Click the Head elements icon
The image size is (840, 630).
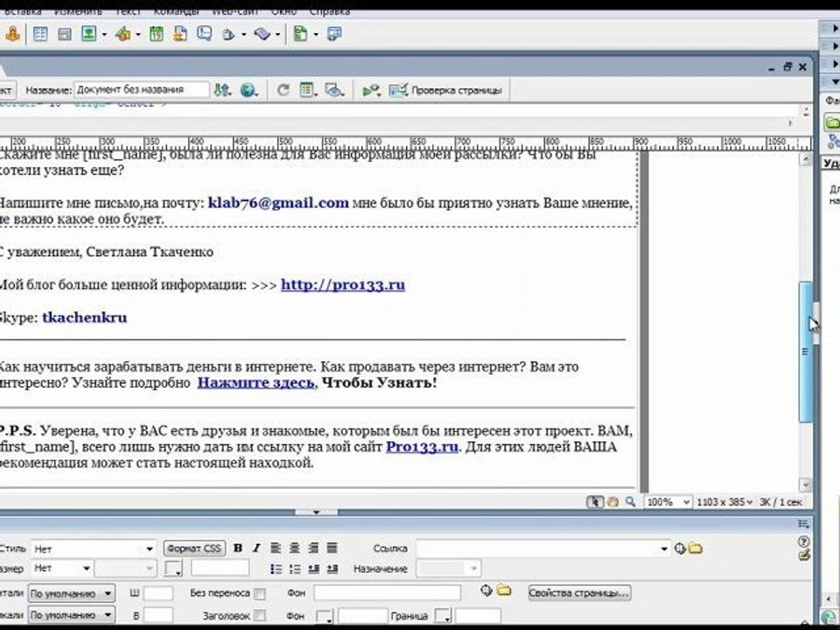[228, 35]
